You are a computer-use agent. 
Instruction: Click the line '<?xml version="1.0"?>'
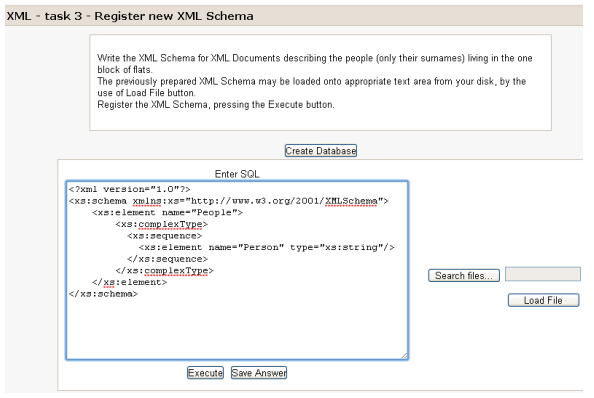click(x=130, y=189)
